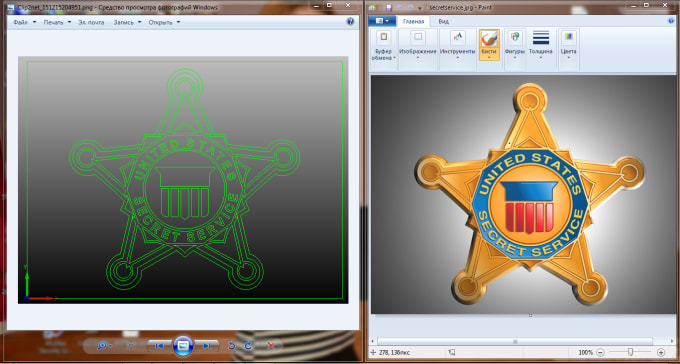The image size is (680, 364).
Task: Switch to the Вид ribbon tab
Action: [443, 21]
